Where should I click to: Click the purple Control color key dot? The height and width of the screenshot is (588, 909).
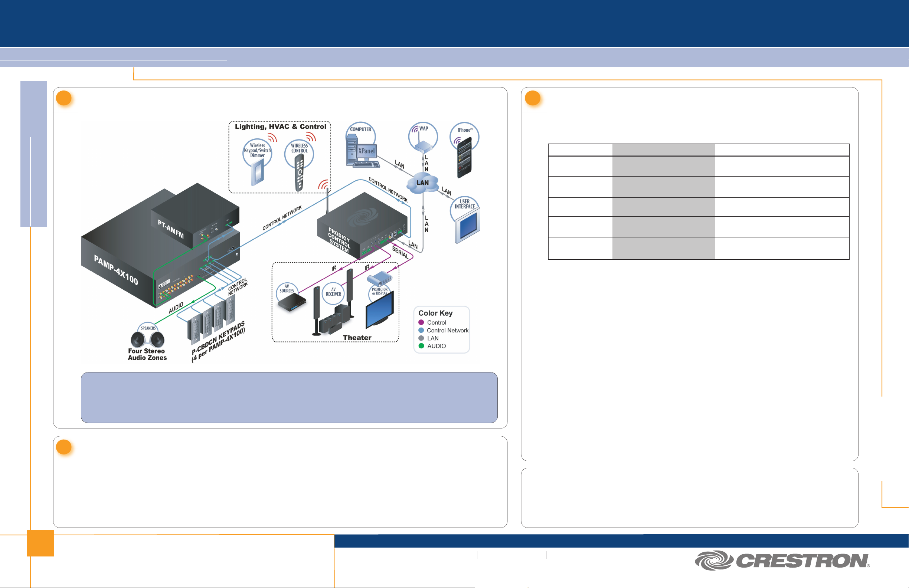tap(421, 323)
